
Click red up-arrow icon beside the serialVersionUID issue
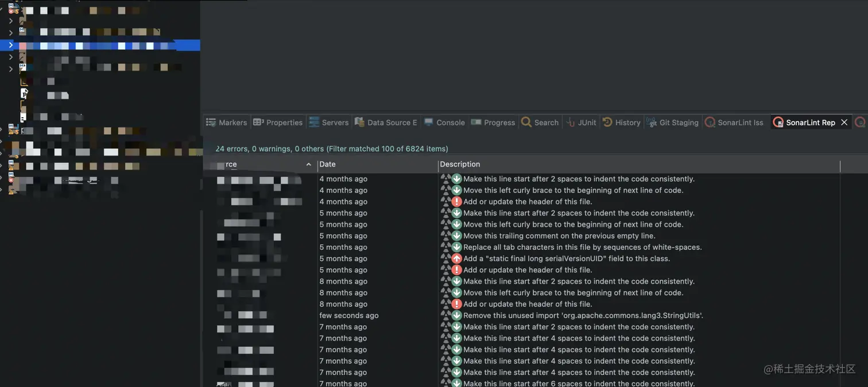[x=456, y=258]
